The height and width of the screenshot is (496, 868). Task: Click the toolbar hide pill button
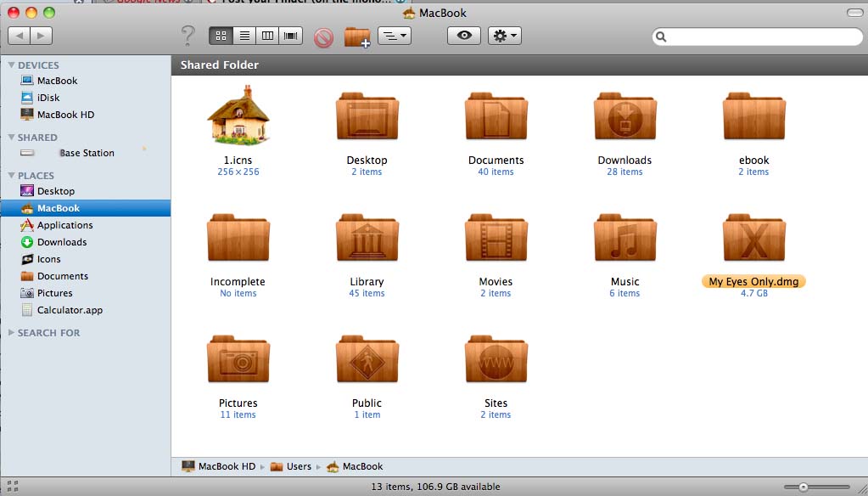(x=854, y=12)
